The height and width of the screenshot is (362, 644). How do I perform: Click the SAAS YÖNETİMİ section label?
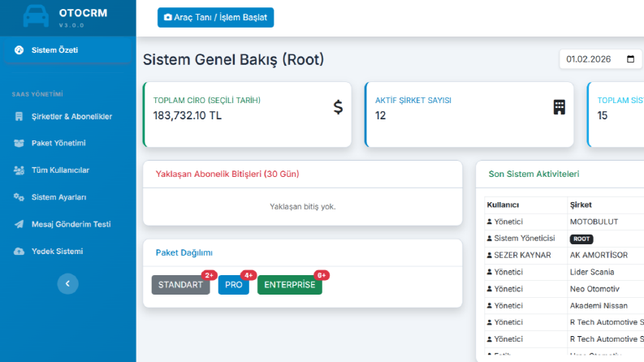(37, 94)
